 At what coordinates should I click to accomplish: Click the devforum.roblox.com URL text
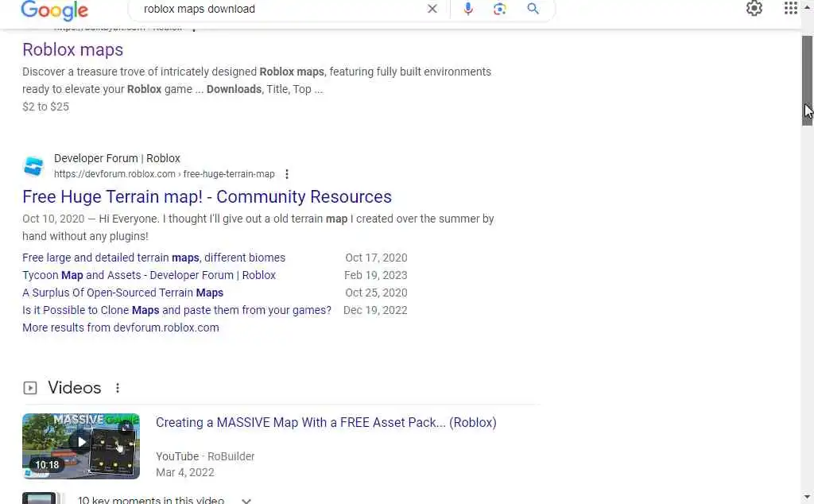tap(164, 174)
